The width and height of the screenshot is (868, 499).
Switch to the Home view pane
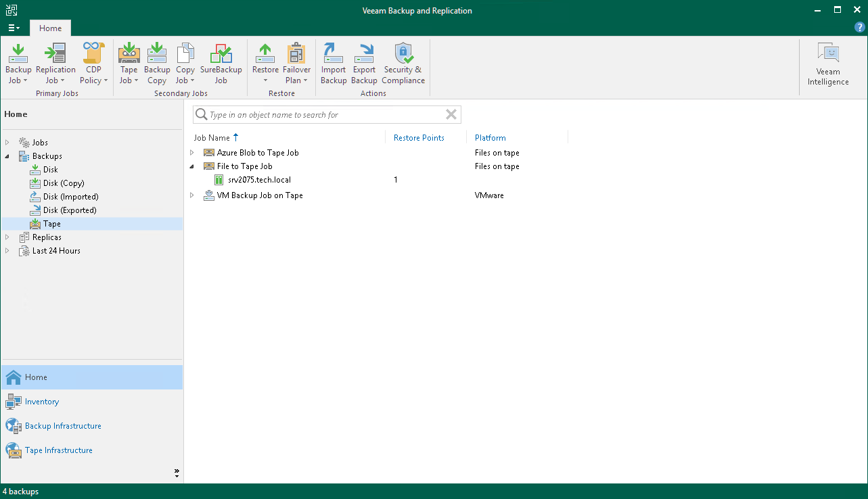coord(92,377)
